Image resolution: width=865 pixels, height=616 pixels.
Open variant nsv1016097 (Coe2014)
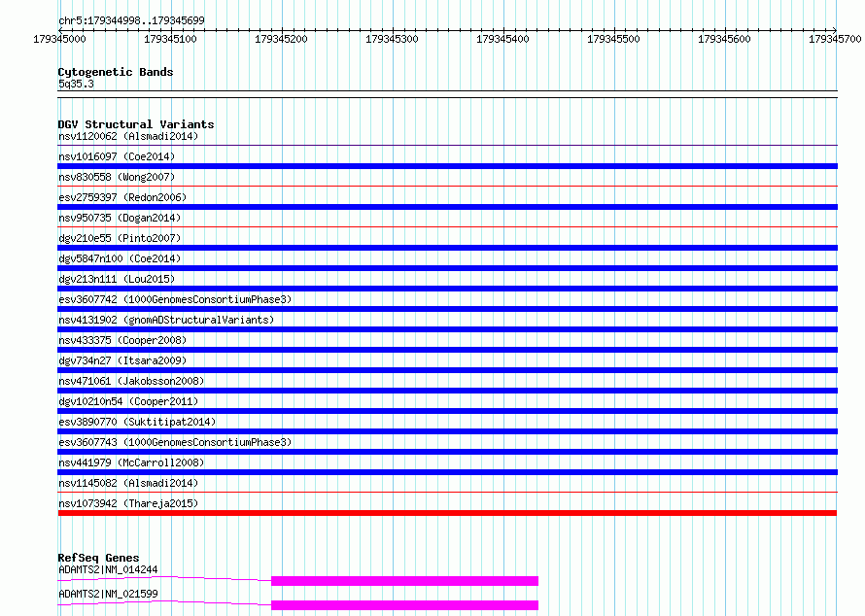pyautogui.click(x=117, y=156)
